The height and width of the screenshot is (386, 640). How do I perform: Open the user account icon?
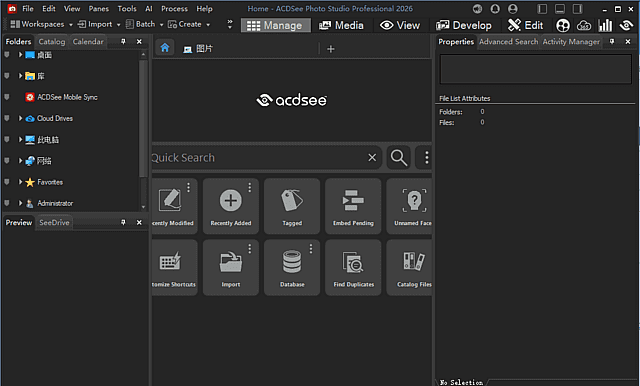513,9
